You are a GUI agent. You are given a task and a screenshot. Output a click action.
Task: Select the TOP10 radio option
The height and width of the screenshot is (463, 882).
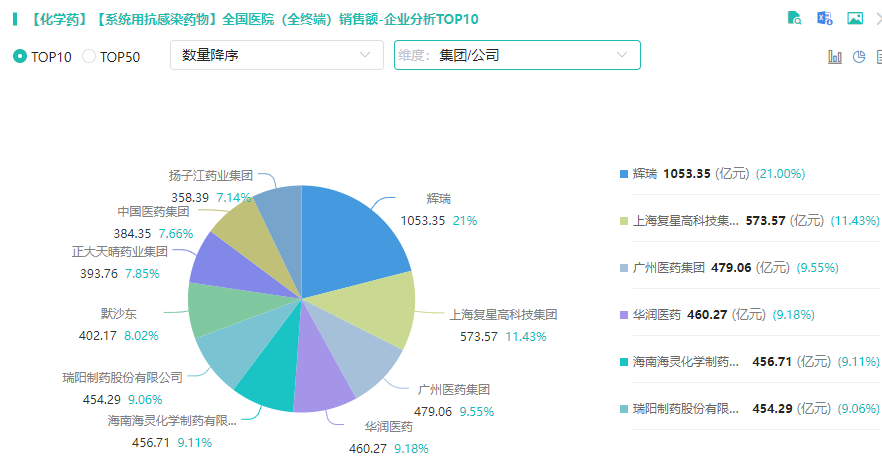coord(20,56)
